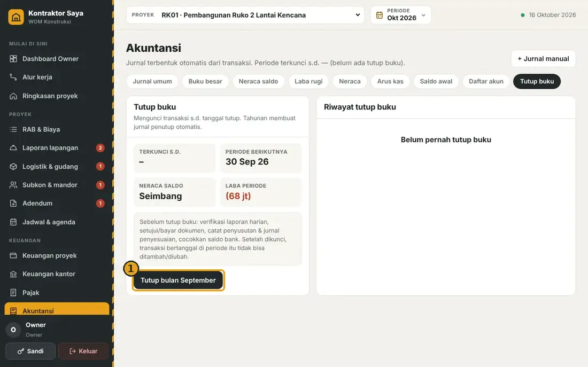Switch to the Buku besar tab
This screenshot has width=588, height=367.
tap(205, 81)
